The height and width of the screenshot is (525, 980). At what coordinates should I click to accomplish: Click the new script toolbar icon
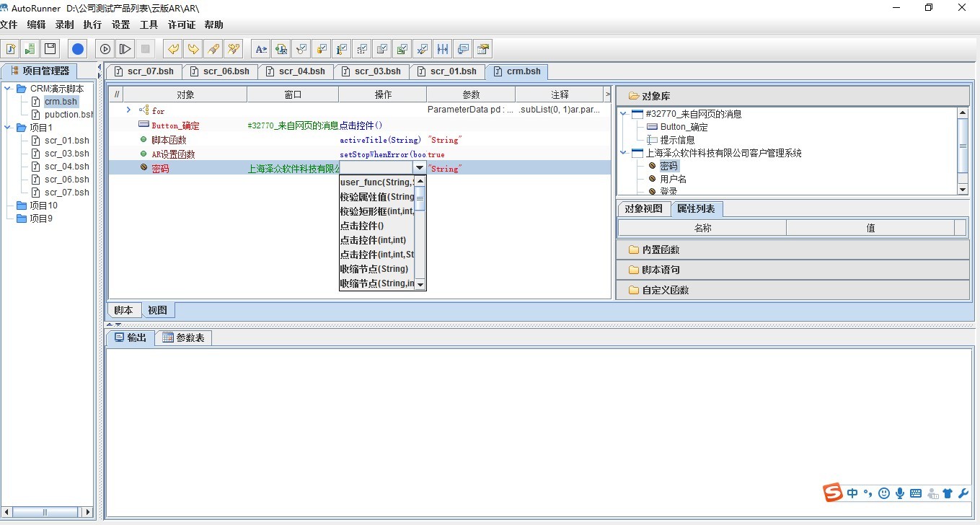point(10,49)
